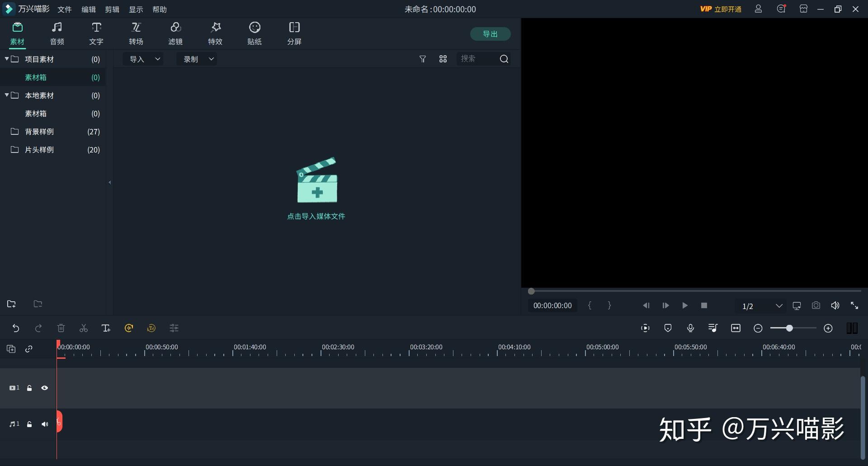The height and width of the screenshot is (466, 868).
Task: Select 素材箱 under 项目素材
Action: [53, 77]
